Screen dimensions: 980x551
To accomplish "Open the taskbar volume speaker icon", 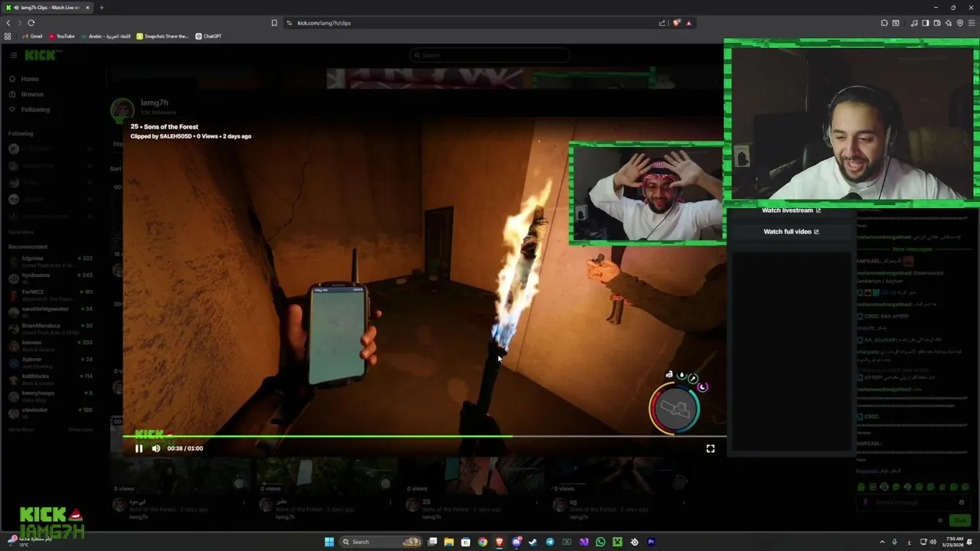I will [x=933, y=542].
